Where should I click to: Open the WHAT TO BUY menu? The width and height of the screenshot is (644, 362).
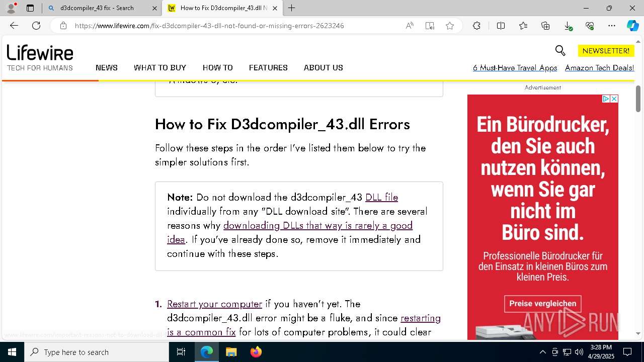click(x=160, y=68)
